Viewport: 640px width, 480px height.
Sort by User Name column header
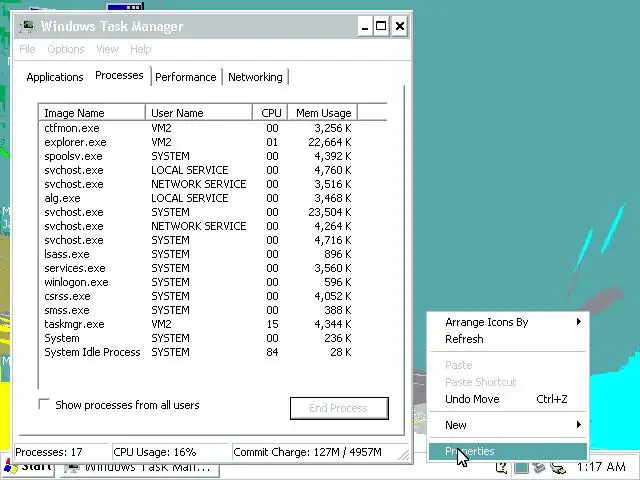199,113
